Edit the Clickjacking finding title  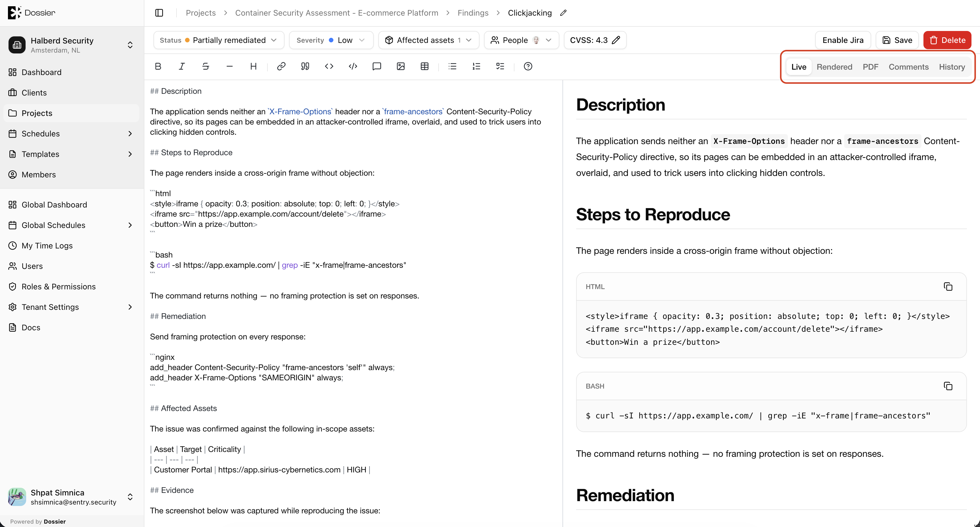tap(563, 13)
